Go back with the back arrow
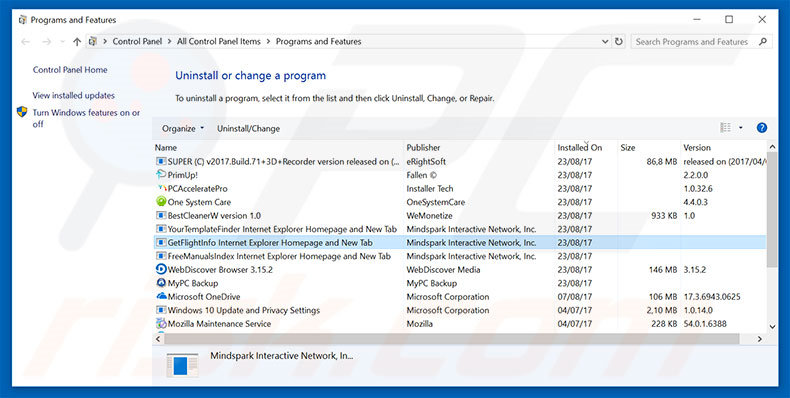 (25, 42)
